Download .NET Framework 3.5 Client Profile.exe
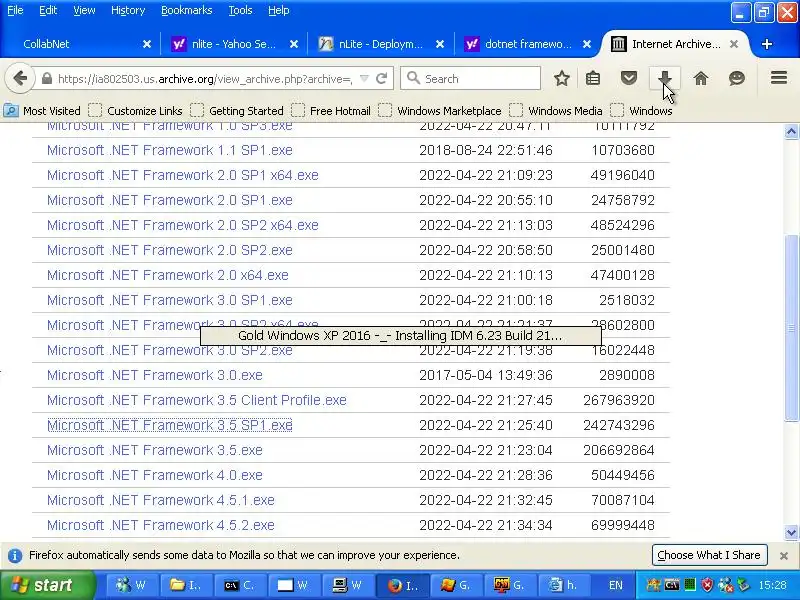The image size is (800, 600). point(196,400)
